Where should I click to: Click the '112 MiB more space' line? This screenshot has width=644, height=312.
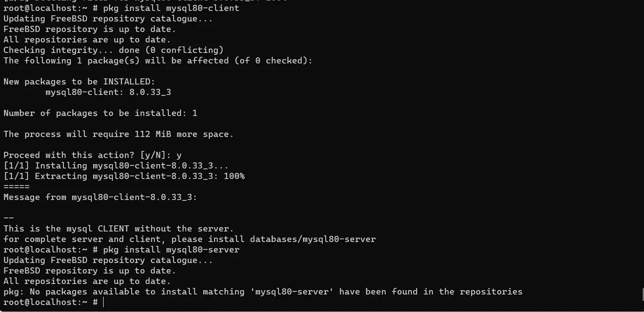(118, 134)
